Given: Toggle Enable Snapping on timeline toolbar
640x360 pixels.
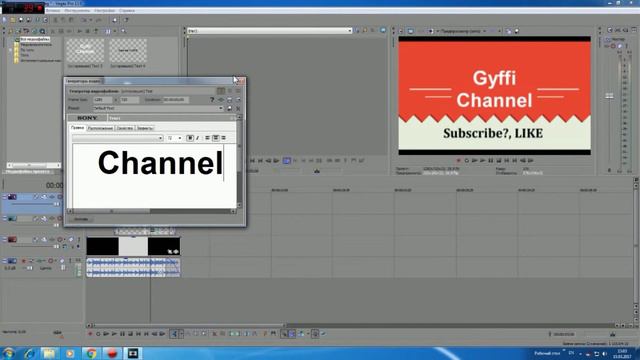Looking at the screenshot, I should (x=284, y=334).
